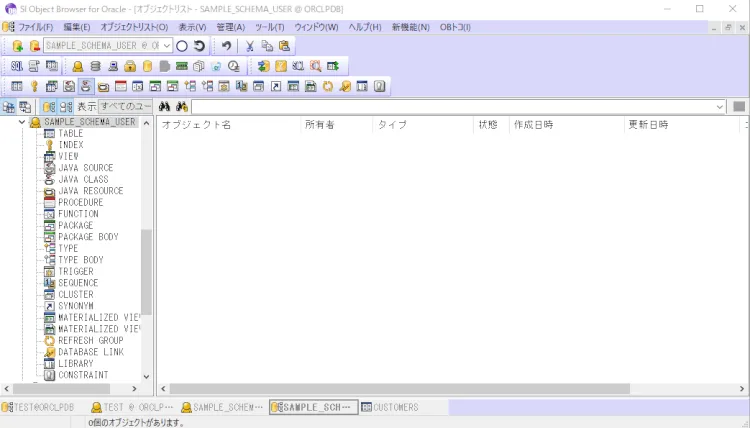Click the reconnect circular arrow icon
Viewport: 750px width, 428px height.
click(199, 46)
